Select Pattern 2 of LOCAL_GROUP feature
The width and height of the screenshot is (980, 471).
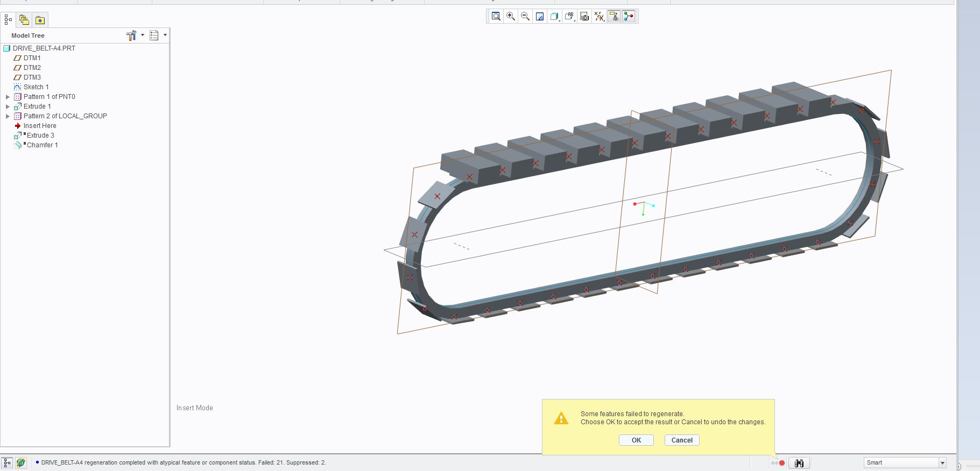pos(65,116)
